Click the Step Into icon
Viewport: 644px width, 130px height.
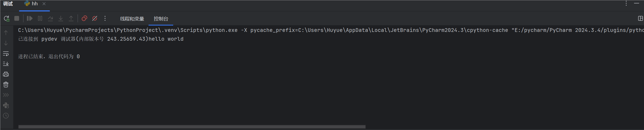[61, 19]
